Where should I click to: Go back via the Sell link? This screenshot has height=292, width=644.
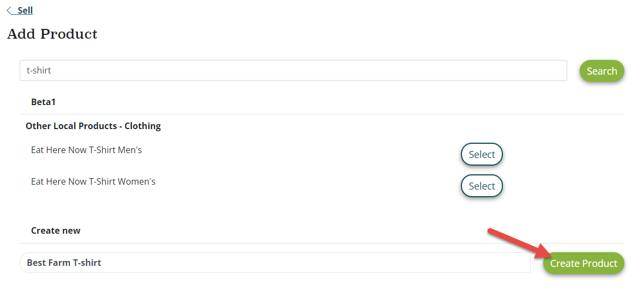point(25,10)
